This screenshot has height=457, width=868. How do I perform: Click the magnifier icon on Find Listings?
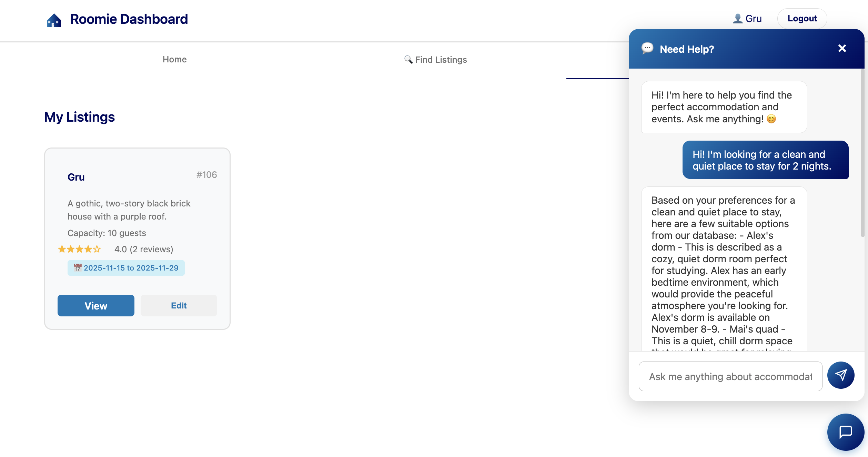(408, 60)
